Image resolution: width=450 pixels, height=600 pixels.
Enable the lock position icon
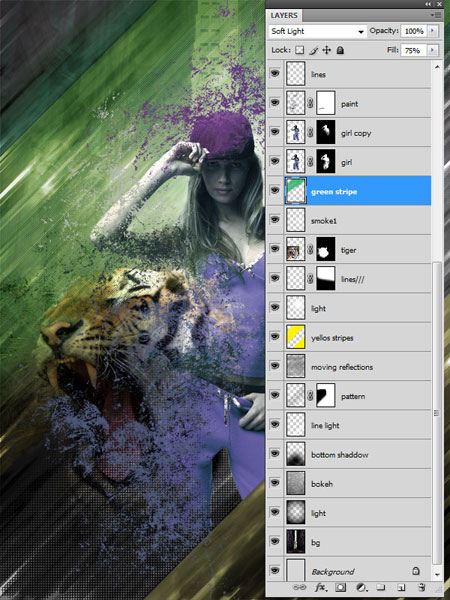tap(326, 50)
